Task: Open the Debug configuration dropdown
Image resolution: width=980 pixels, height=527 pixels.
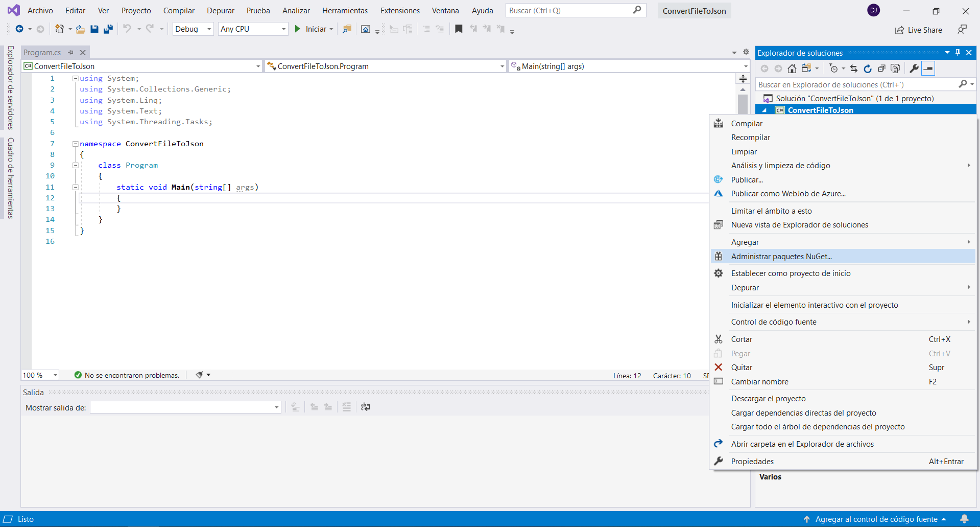Action: [193, 29]
